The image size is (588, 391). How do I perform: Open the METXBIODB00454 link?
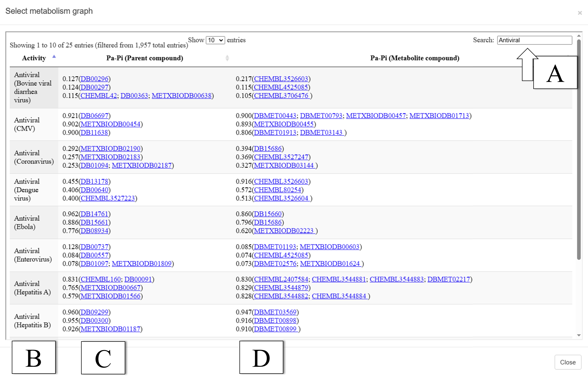tap(111, 124)
